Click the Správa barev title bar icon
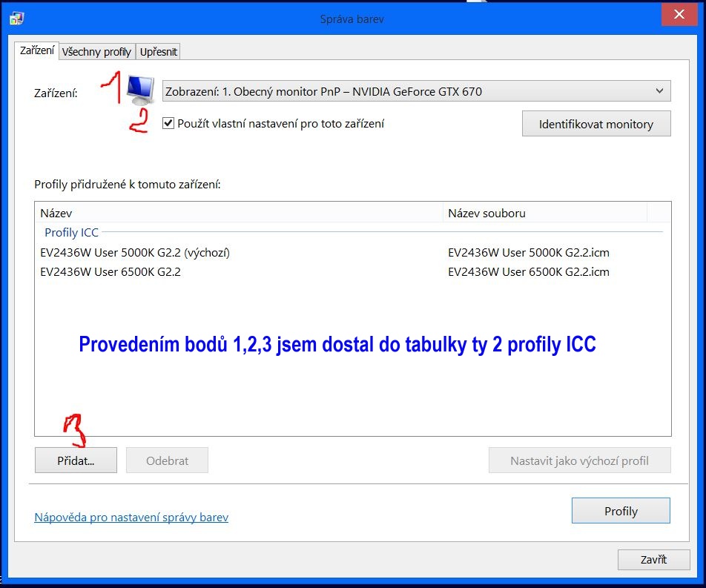The height and width of the screenshot is (588, 706). click(x=16, y=18)
